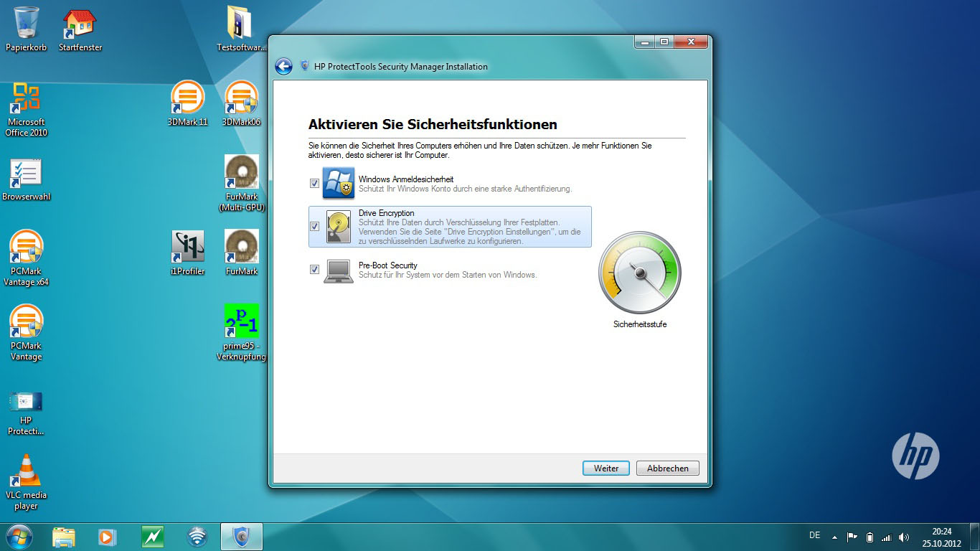The image size is (980, 551).
Task: Select the Pre-Boot Security label text
Action: pyautogui.click(x=388, y=265)
